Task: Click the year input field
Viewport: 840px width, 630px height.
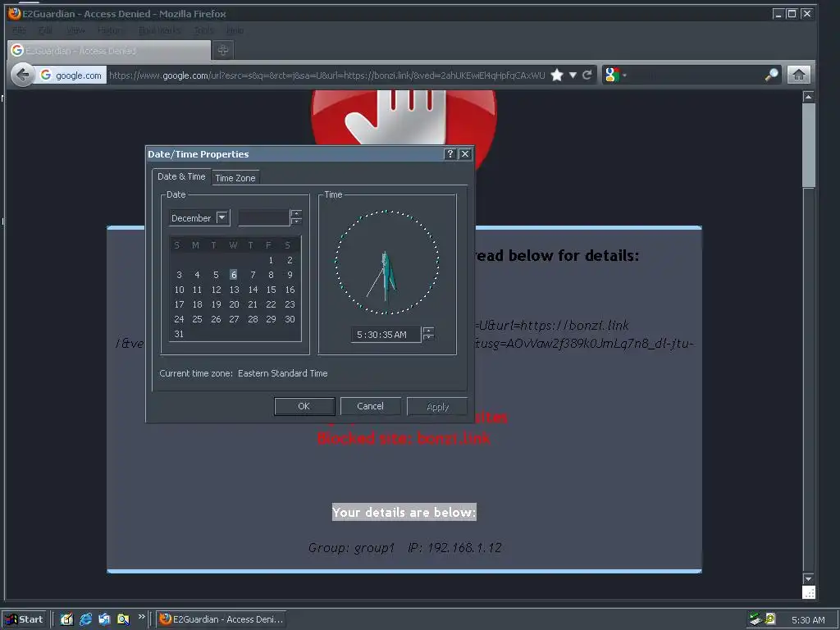Action: coord(264,217)
